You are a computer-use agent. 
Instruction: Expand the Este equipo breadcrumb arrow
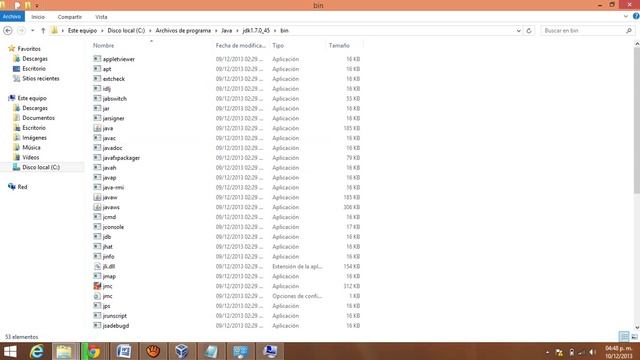(x=102, y=31)
